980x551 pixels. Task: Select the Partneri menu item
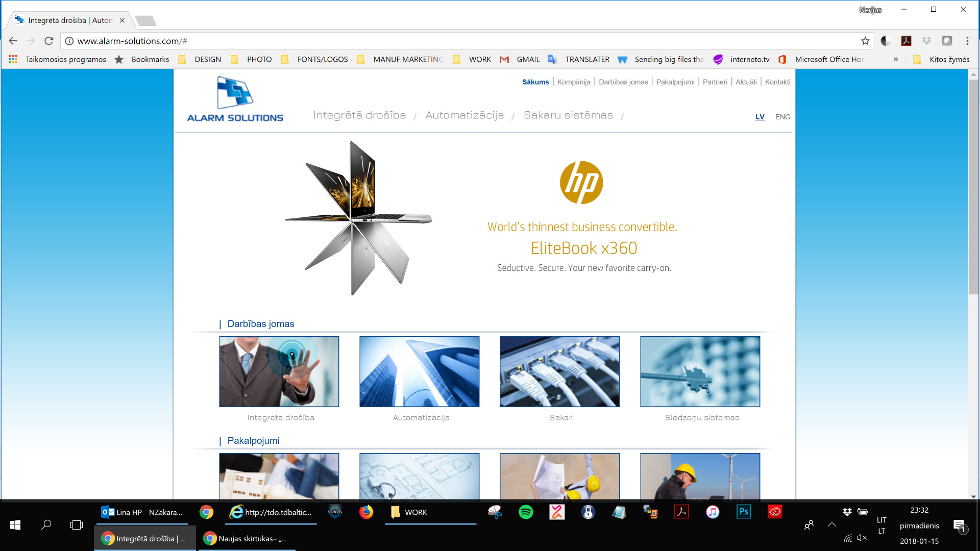(715, 82)
